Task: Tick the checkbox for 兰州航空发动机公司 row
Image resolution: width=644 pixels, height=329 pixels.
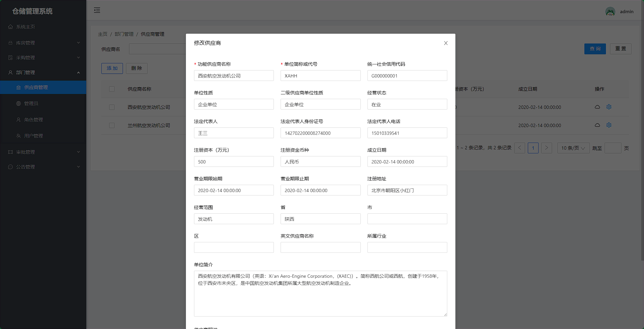Action: pos(112,125)
